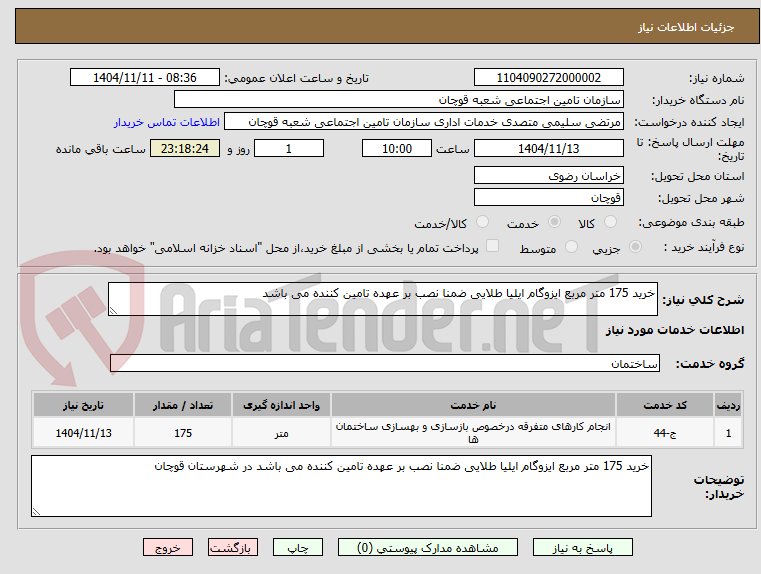This screenshot has height=574, width=761.
Task: Click the چاپ print button
Action: pos(298,547)
